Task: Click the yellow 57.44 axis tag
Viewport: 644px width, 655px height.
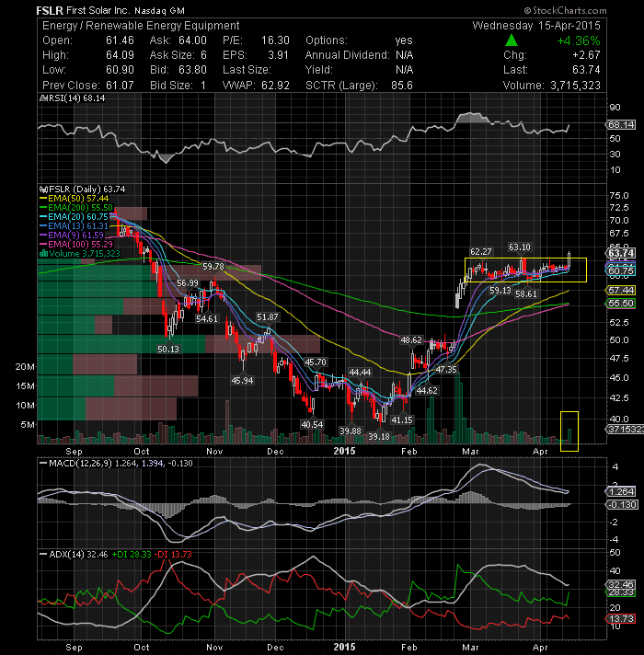Action: click(621, 291)
